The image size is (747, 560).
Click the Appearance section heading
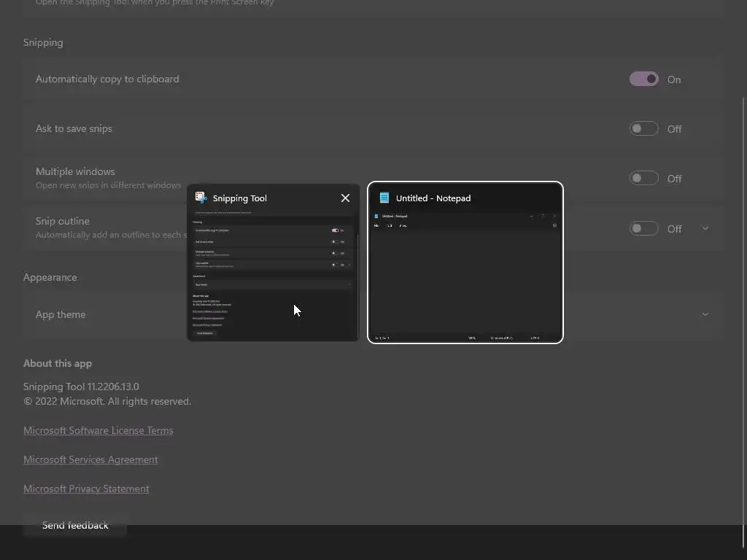point(50,277)
